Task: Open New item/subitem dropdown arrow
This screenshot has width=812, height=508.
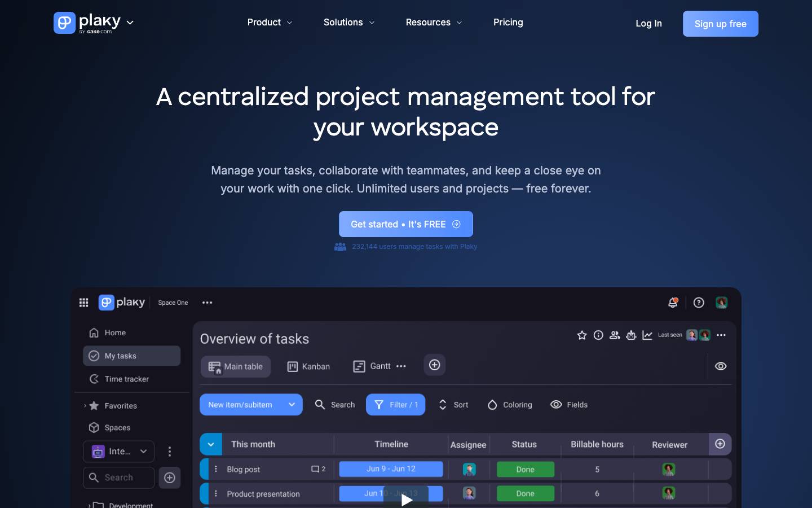Action: click(292, 405)
